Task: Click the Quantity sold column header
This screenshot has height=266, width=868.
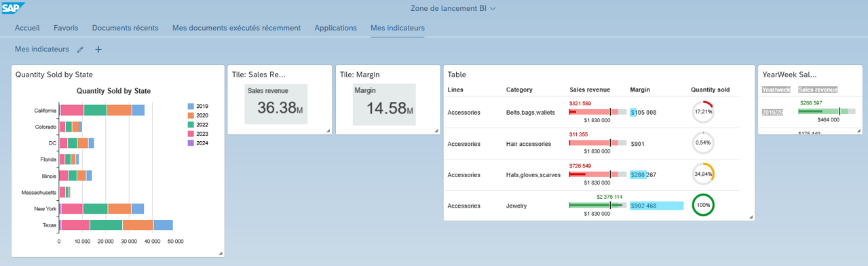Action: click(x=710, y=90)
